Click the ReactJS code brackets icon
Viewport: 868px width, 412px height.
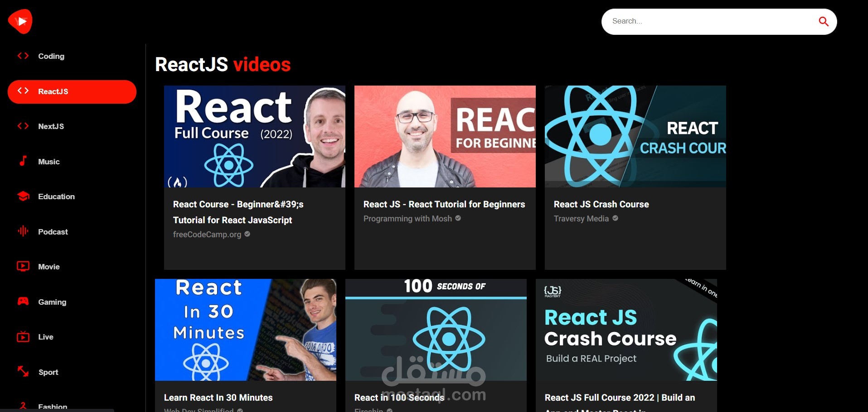[23, 91]
